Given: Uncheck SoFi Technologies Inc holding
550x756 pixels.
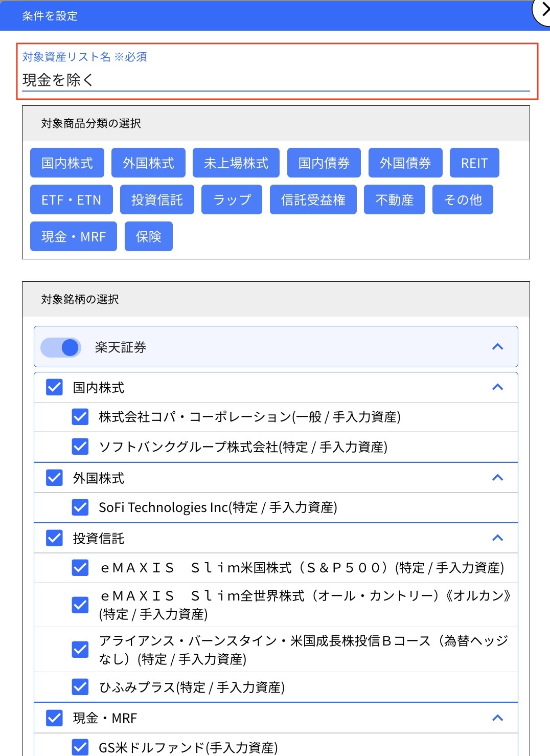Looking at the screenshot, I should click(80, 507).
